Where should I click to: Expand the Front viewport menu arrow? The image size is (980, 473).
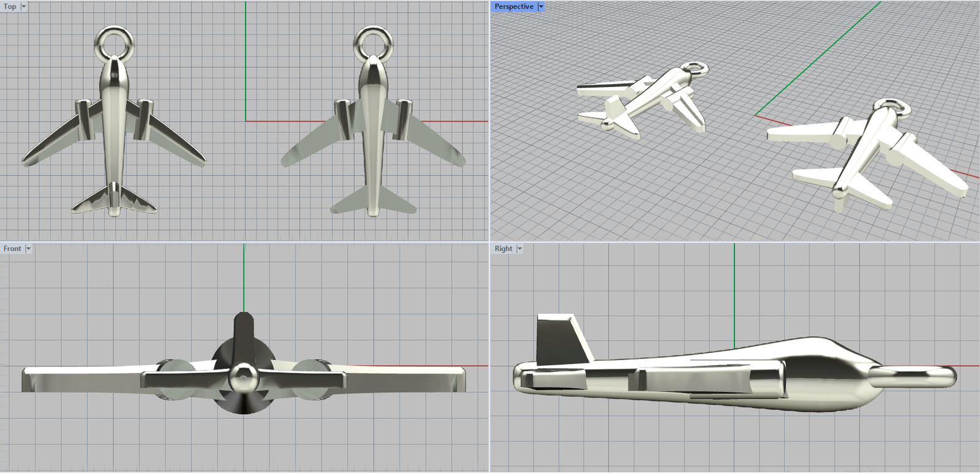click(28, 249)
